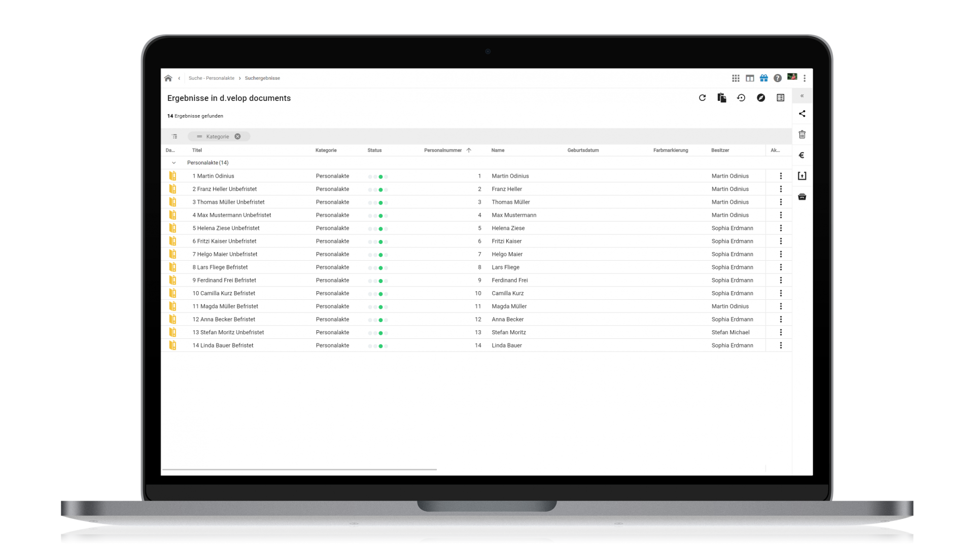Click the green status dot for Linda Bauer
The width and height of the screenshot is (974, 560).
[380, 345]
